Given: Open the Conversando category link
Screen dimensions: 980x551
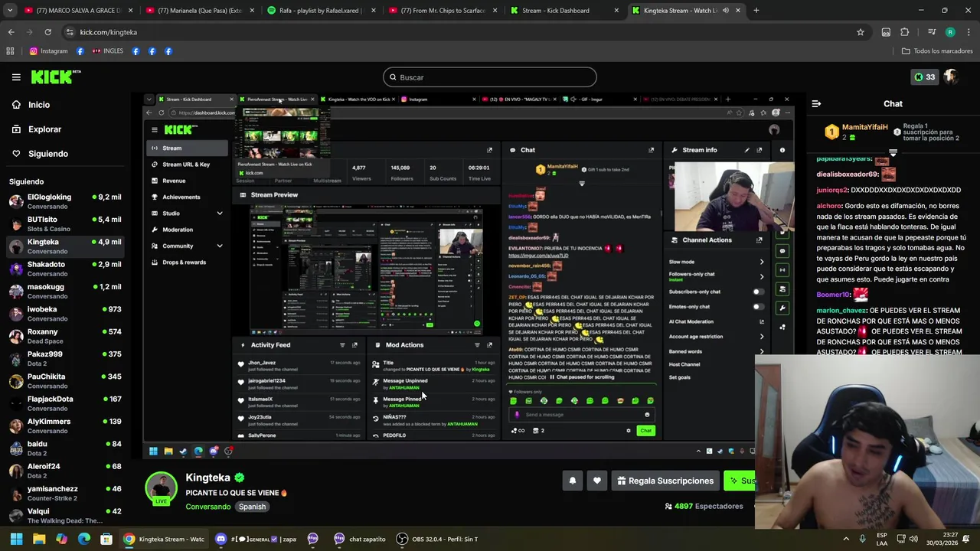Looking at the screenshot, I should 207,507.
